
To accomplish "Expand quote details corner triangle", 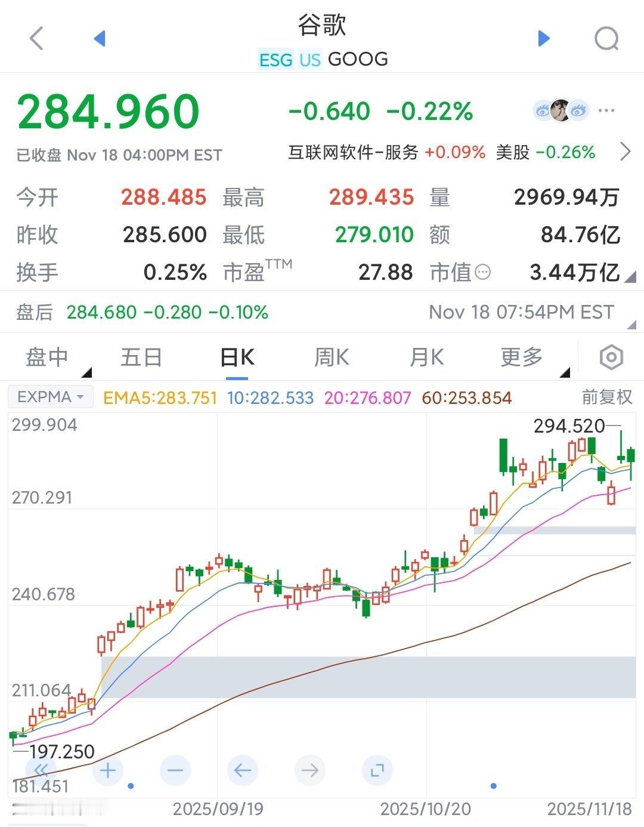I will pos(630,277).
